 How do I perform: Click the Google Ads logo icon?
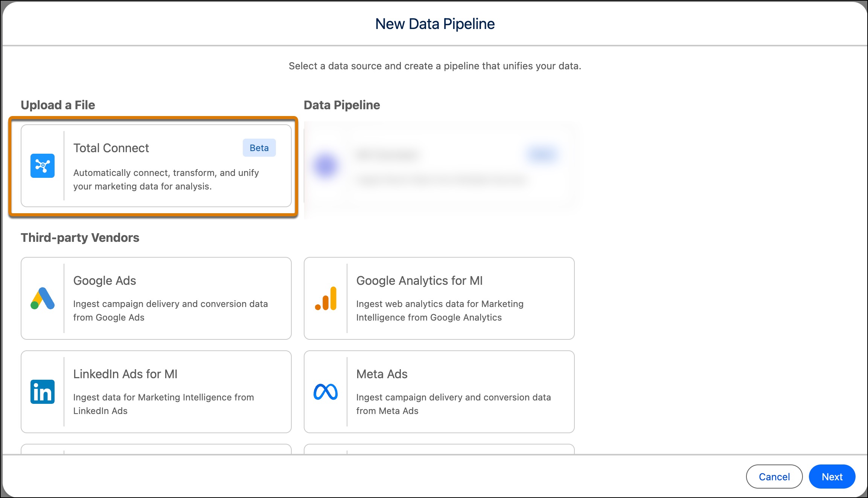click(x=43, y=299)
